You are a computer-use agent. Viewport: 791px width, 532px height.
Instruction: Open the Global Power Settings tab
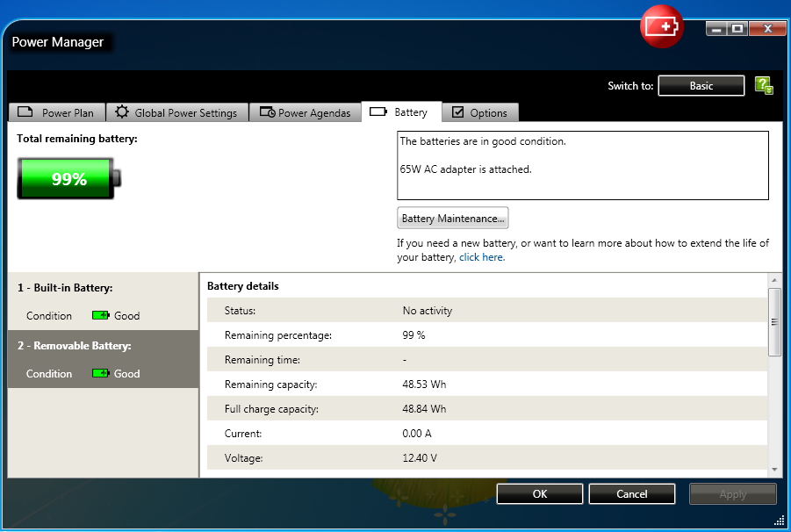177,112
